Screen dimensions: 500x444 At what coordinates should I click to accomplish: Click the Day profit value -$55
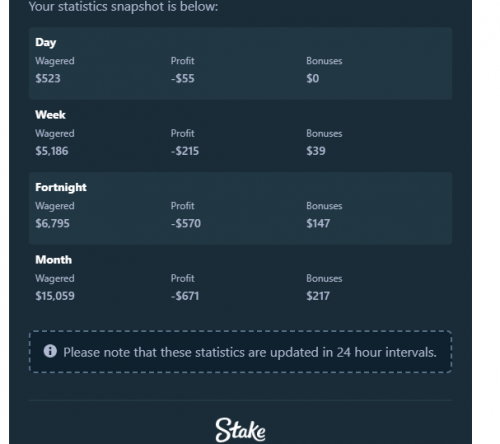coord(183,78)
